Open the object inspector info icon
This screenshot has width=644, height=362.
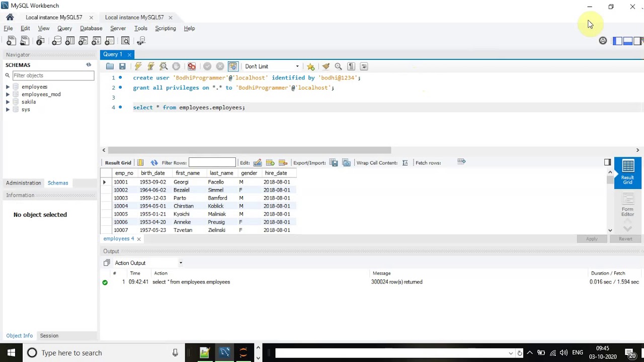[40, 41]
